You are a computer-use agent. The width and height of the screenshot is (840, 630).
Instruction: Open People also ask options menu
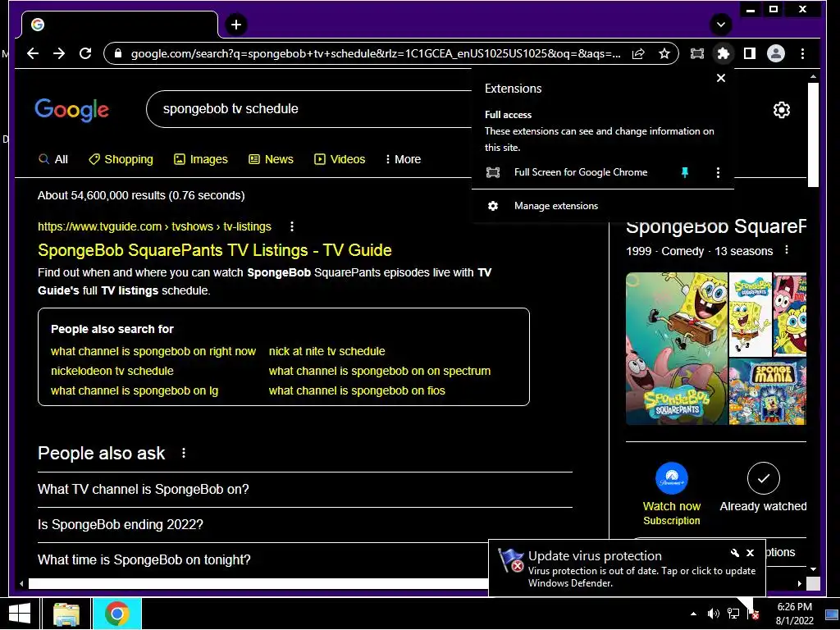(x=184, y=453)
